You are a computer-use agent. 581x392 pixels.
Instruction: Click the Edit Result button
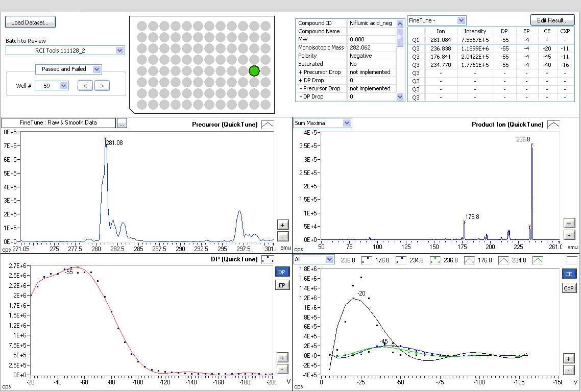pos(552,20)
